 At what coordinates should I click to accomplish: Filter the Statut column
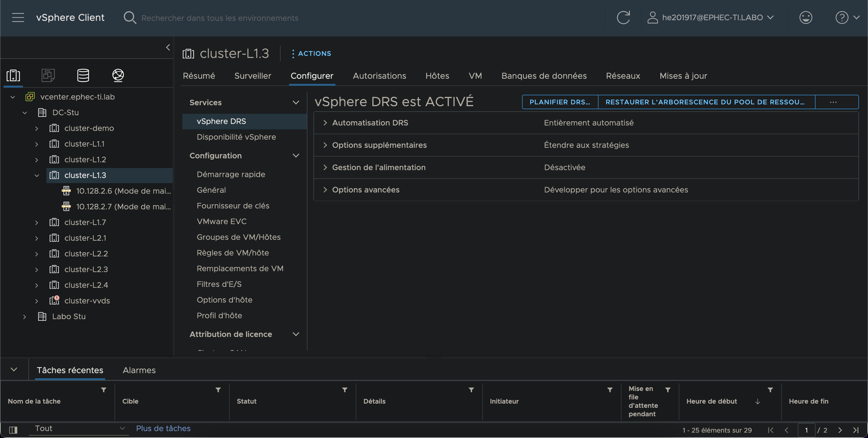[x=345, y=390]
